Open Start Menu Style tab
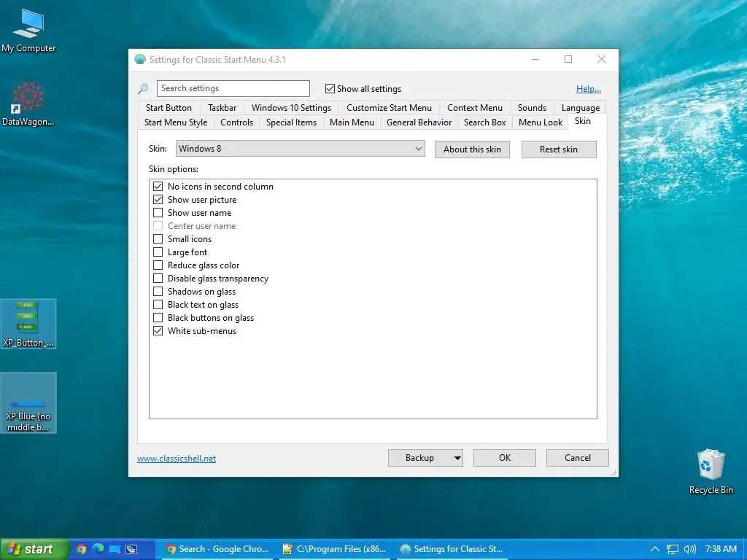The width and height of the screenshot is (747, 560). [x=176, y=122]
